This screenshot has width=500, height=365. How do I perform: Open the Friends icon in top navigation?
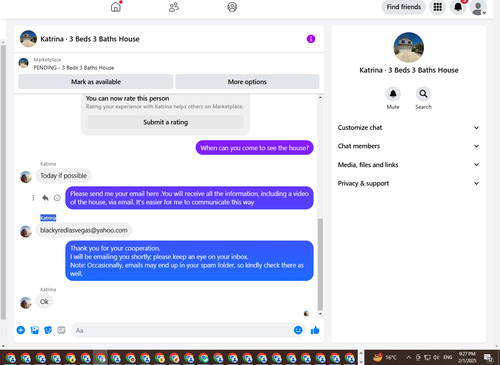[x=174, y=7]
